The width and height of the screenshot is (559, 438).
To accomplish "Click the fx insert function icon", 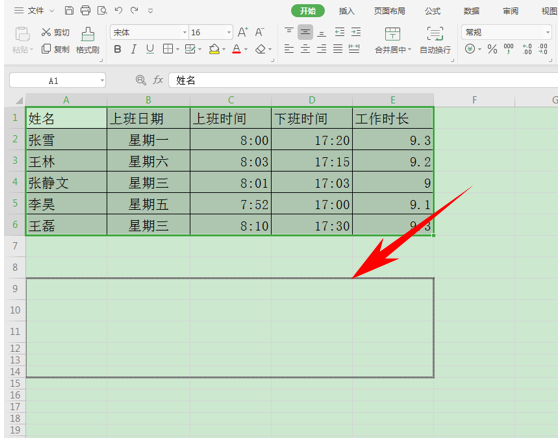I will [158, 80].
